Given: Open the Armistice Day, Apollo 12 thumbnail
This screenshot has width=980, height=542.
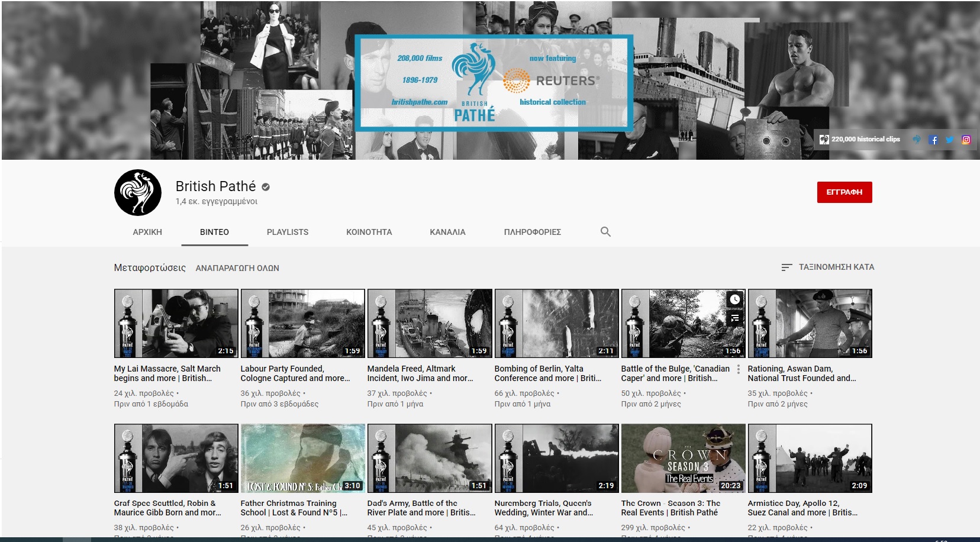Looking at the screenshot, I should point(810,458).
